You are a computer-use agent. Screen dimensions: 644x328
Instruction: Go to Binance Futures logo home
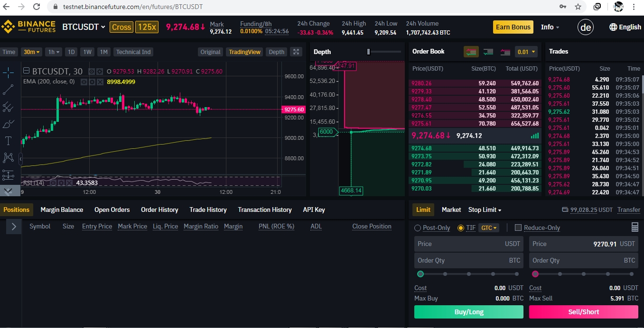point(28,27)
